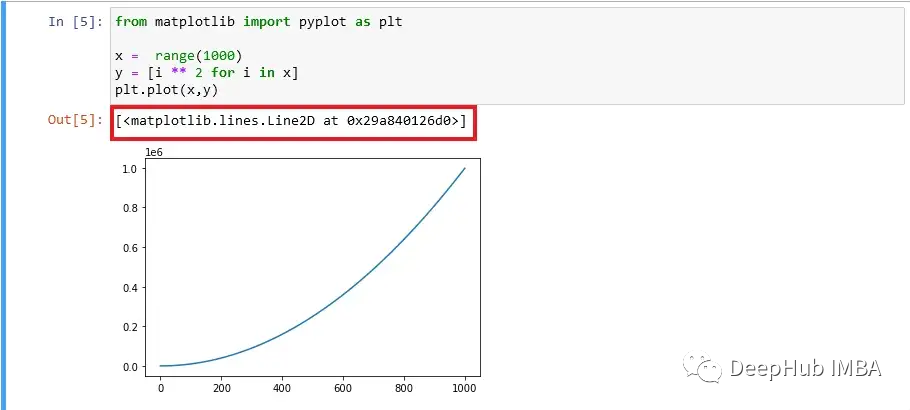Click the 'plt.plot(x,y)' code line
The width and height of the screenshot is (910, 410).
pos(167,90)
